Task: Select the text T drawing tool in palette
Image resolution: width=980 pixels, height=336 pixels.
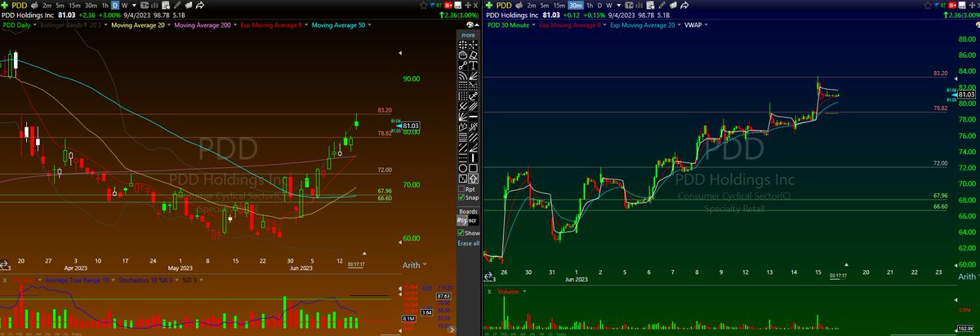Action: point(474,65)
